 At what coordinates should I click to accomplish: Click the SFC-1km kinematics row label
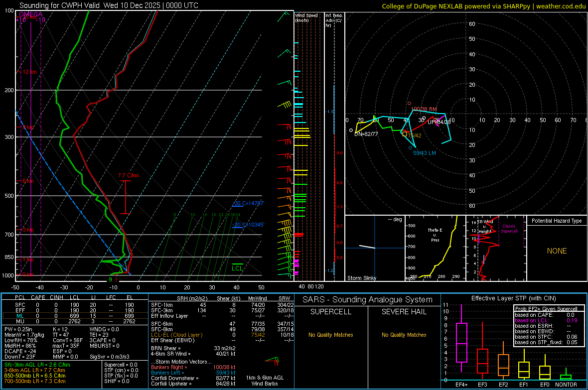162,305
